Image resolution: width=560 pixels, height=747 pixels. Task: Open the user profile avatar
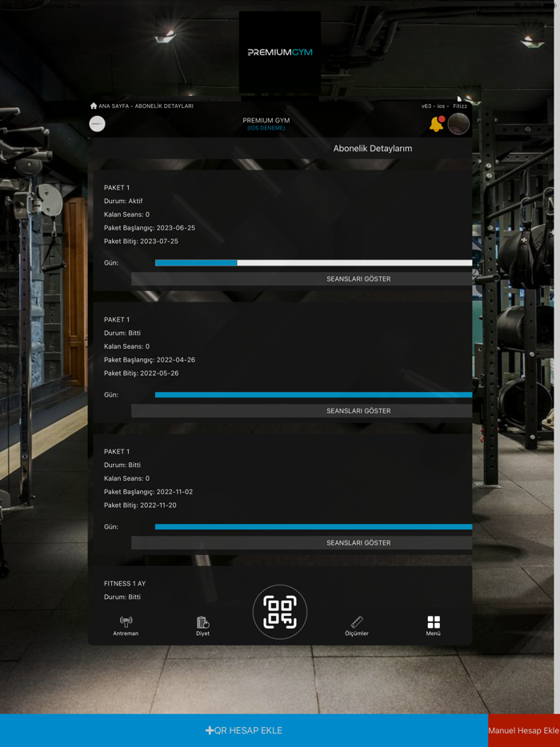[458, 124]
